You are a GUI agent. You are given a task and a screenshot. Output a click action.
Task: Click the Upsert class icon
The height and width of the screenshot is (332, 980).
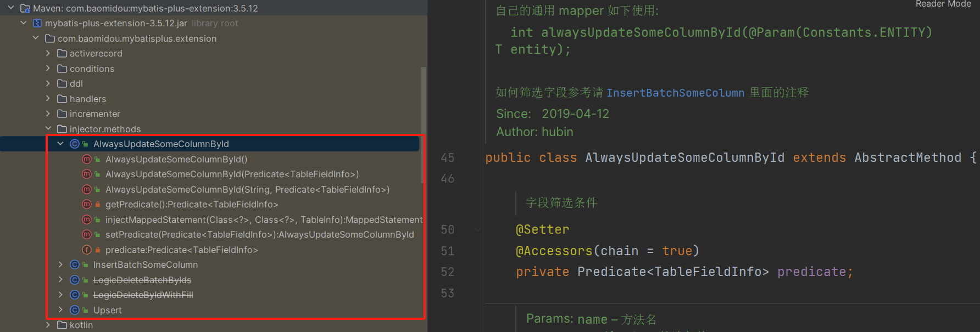75,310
